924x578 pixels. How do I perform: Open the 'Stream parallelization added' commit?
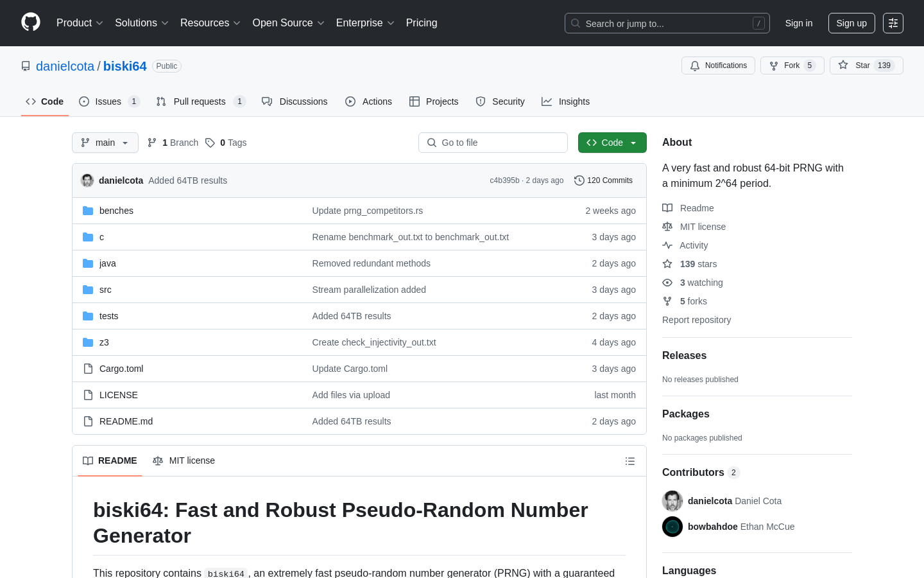point(369,290)
